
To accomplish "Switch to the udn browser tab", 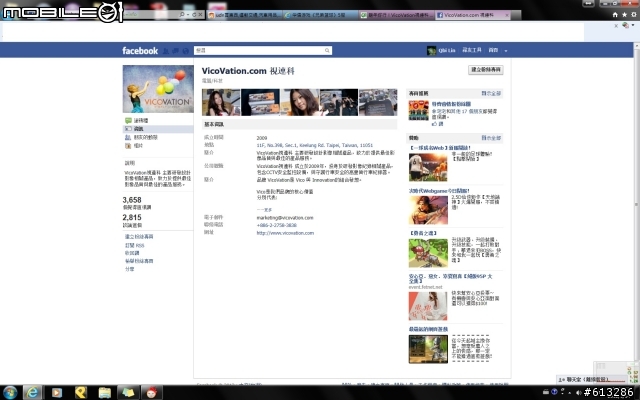I will pos(245,15).
